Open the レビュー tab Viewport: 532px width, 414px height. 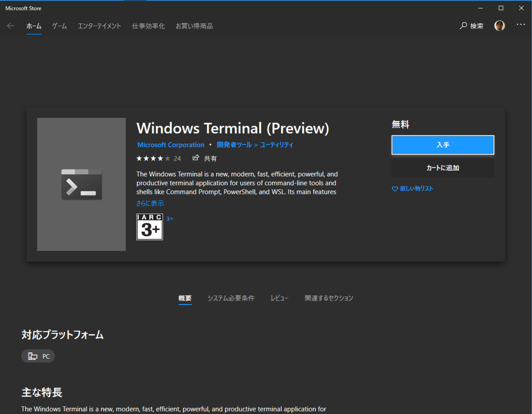click(280, 298)
